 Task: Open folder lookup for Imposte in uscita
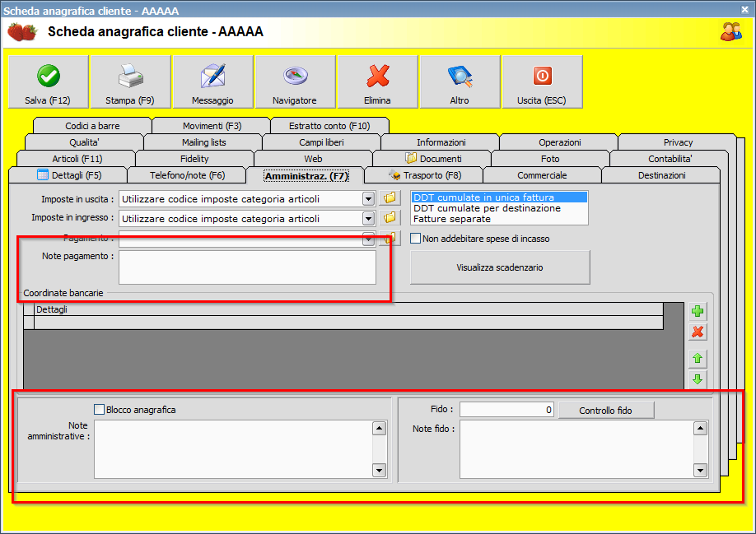390,198
